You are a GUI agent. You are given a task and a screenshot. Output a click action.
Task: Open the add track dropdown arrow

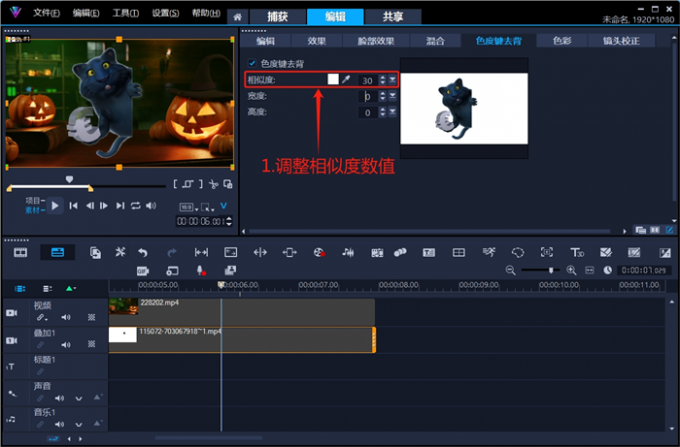coord(70,288)
